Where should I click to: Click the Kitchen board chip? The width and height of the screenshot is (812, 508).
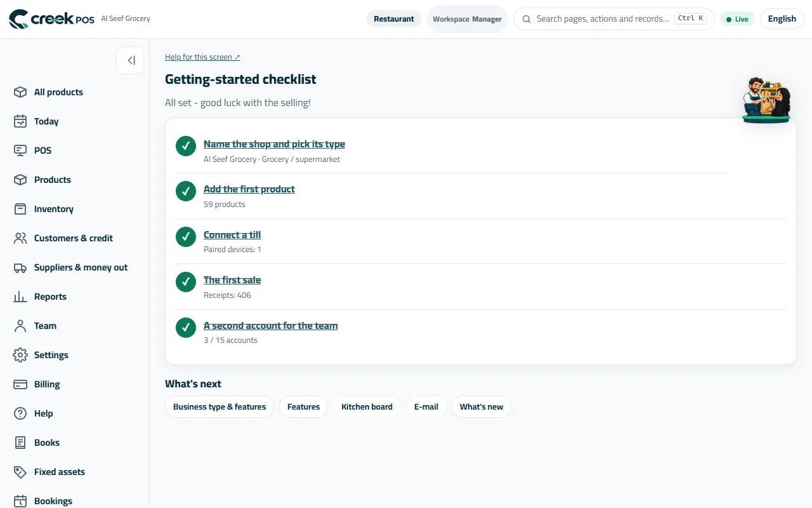(x=367, y=407)
